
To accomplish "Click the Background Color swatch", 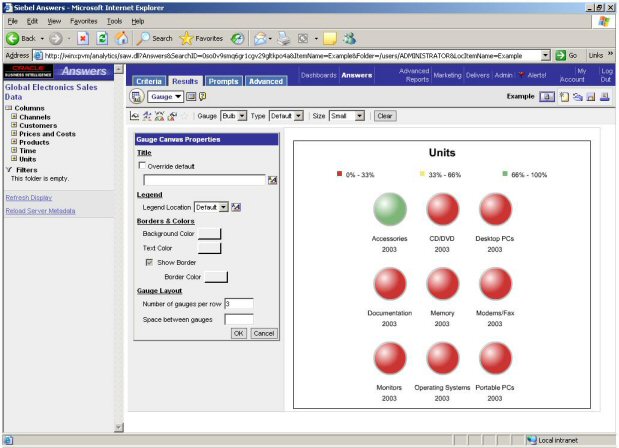I will point(209,234).
